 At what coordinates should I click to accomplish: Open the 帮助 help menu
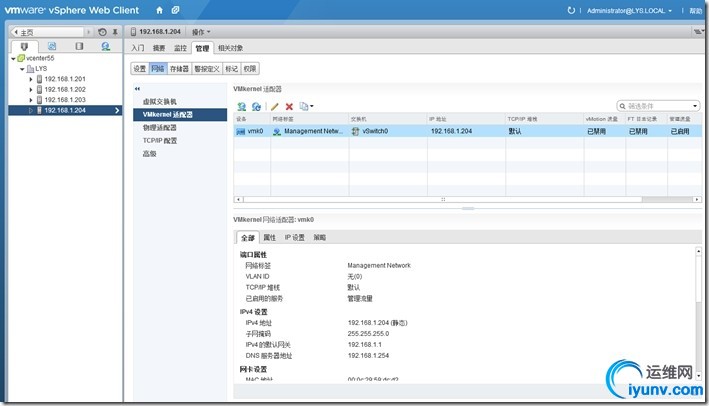[695, 10]
